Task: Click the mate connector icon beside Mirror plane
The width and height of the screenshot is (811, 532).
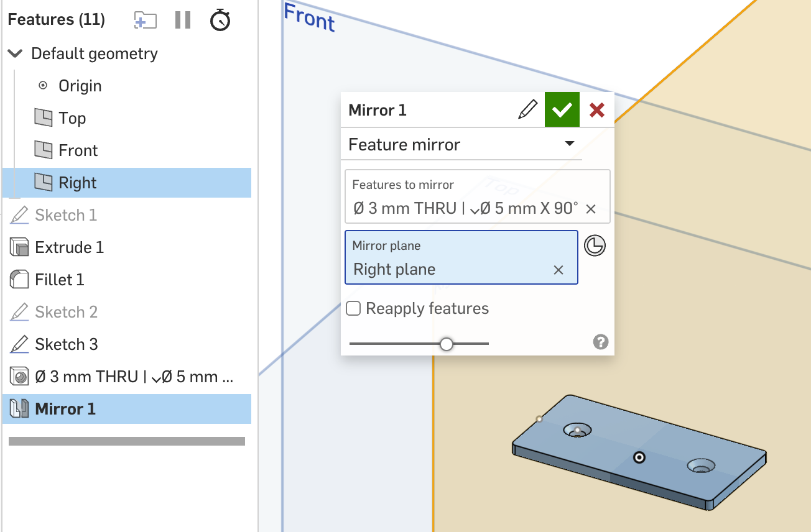Action: pos(595,245)
